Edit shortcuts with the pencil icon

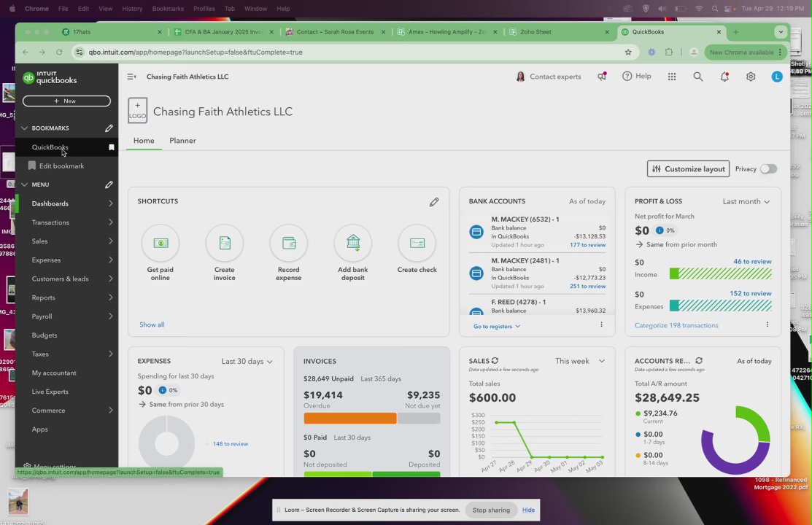[434, 202]
